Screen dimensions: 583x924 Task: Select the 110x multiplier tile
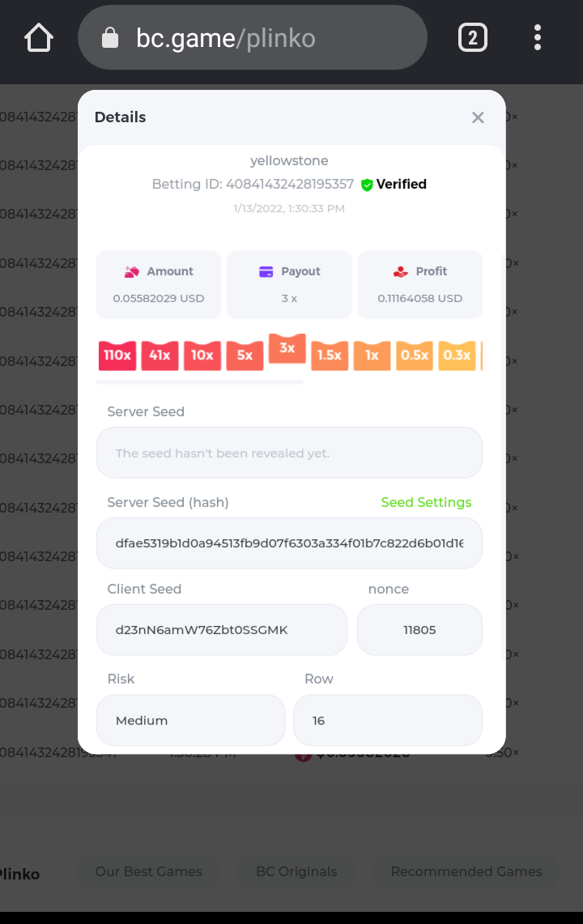tap(117, 356)
